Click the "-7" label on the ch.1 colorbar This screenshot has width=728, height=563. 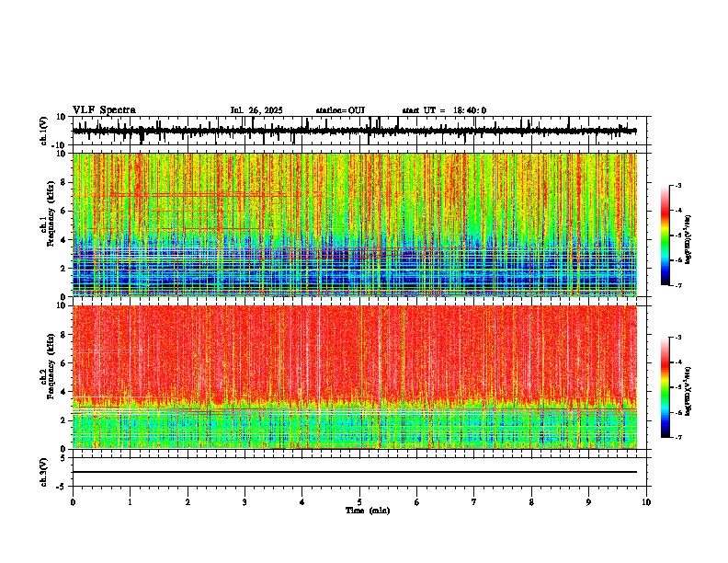click(x=677, y=285)
